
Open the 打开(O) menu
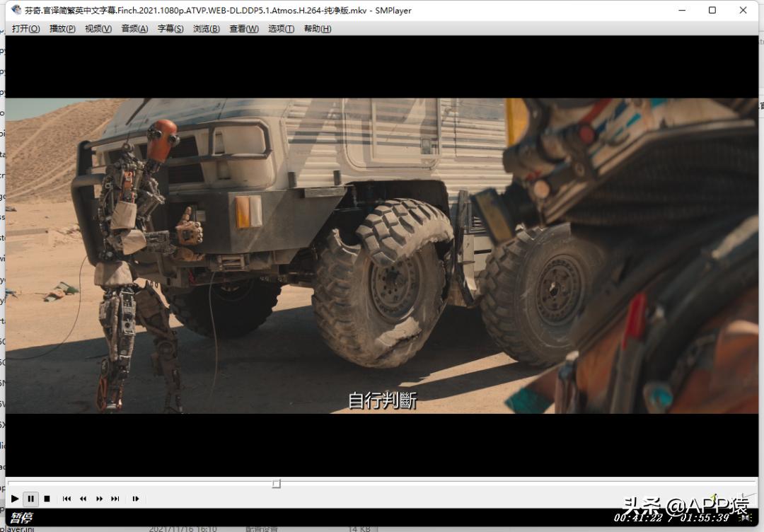click(x=25, y=29)
